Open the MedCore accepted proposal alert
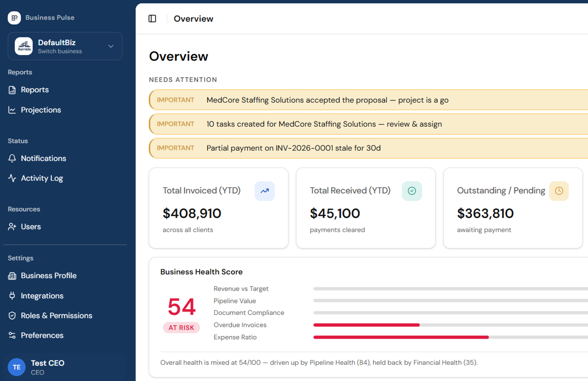The image size is (588, 381). [368, 100]
